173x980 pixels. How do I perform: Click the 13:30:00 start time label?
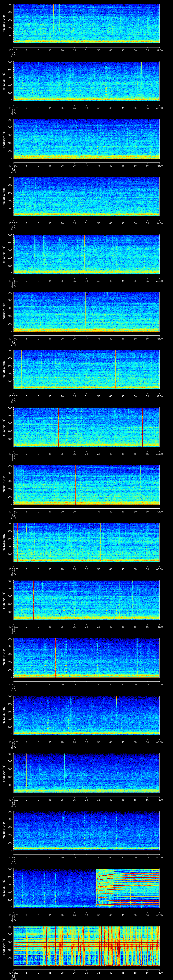pyautogui.click(x=14, y=50)
